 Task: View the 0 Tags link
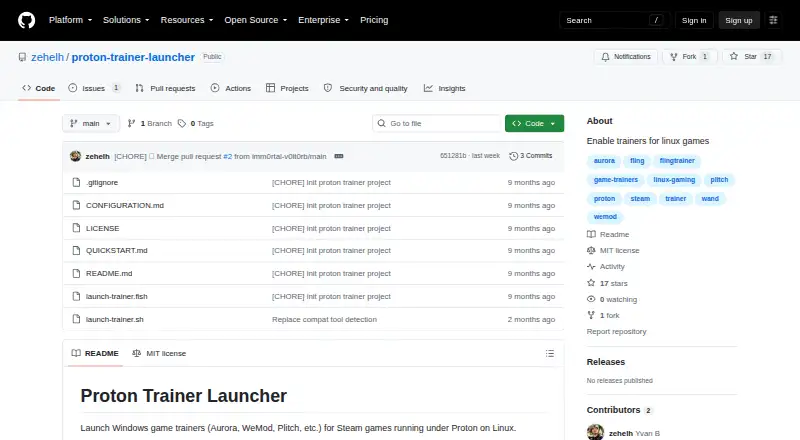point(196,124)
